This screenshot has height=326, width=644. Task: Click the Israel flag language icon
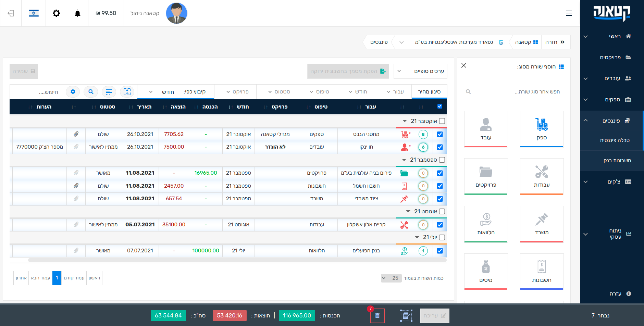coord(34,13)
